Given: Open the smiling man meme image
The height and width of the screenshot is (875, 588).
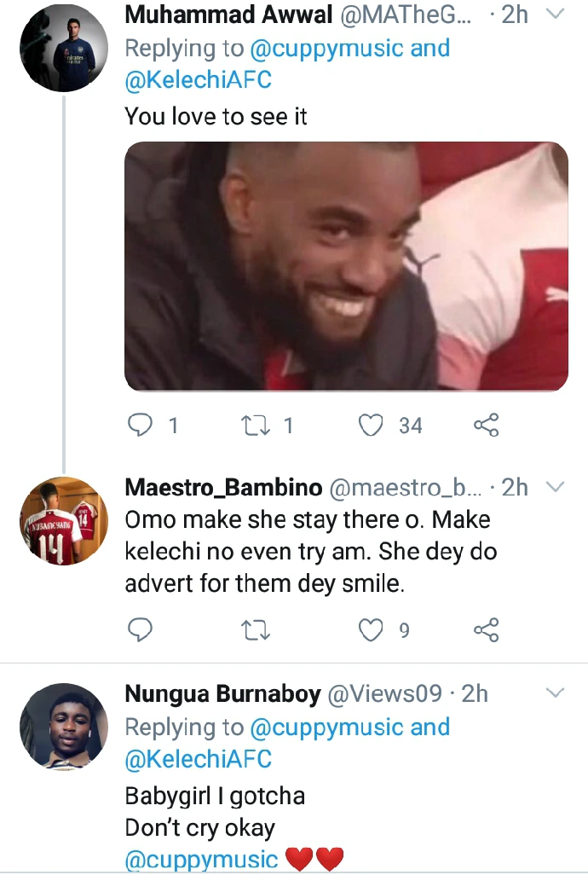Looking at the screenshot, I should (346, 266).
